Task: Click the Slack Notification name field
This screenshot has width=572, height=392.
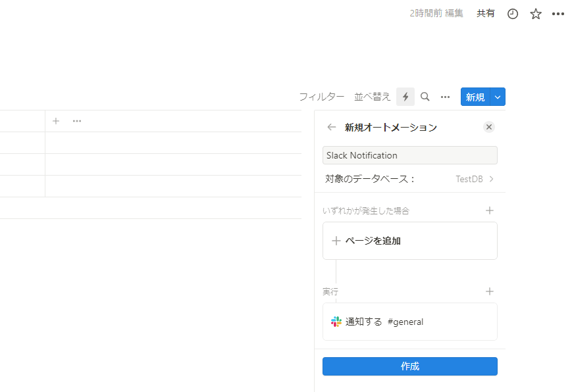Action: click(409, 155)
